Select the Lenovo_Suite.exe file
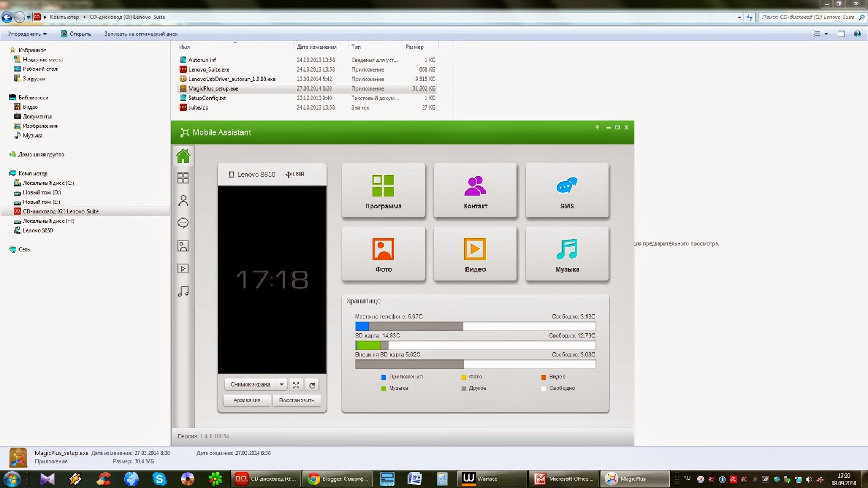This screenshot has width=868, height=488. [209, 69]
